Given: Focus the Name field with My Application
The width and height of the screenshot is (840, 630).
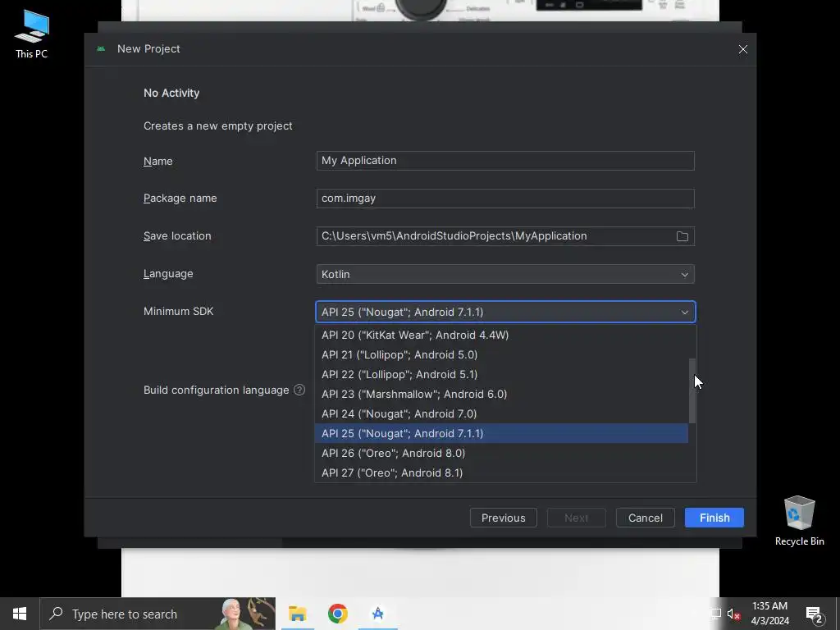Looking at the screenshot, I should [x=505, y=161].
